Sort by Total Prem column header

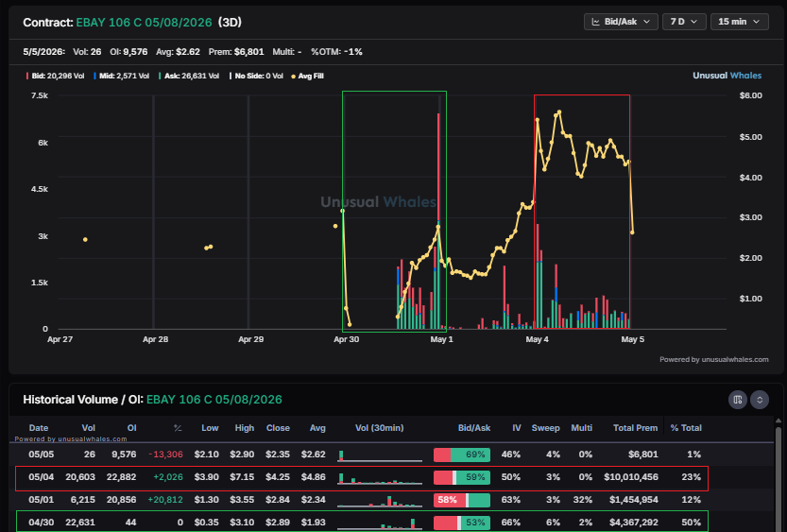(635, 428)
